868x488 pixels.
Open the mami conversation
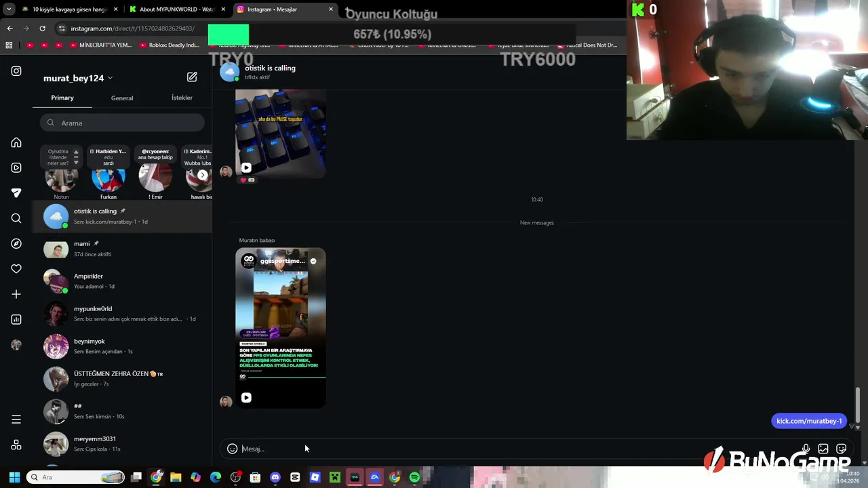pyautogui.click(x=122, y=249)
